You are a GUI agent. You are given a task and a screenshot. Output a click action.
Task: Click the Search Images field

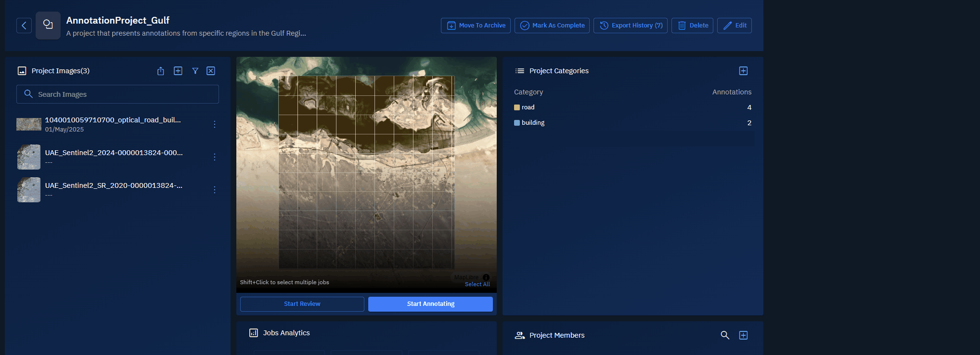[x=118, y=94]
